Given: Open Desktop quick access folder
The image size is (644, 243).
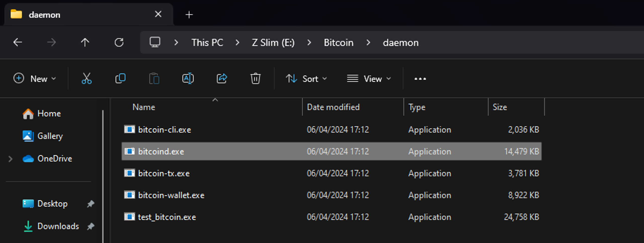Looking at the screenshot, I should (45, 203).
